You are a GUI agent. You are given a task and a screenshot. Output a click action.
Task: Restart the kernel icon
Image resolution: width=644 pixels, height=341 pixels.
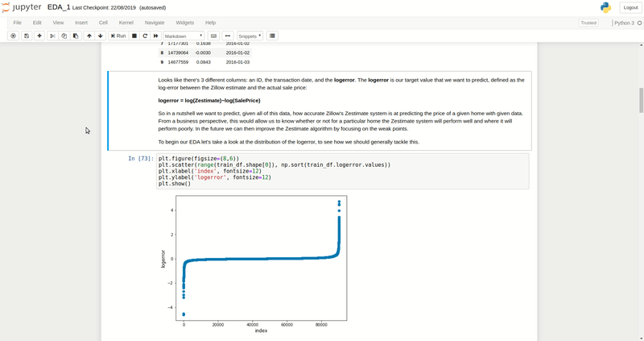[x=145, y=35]
